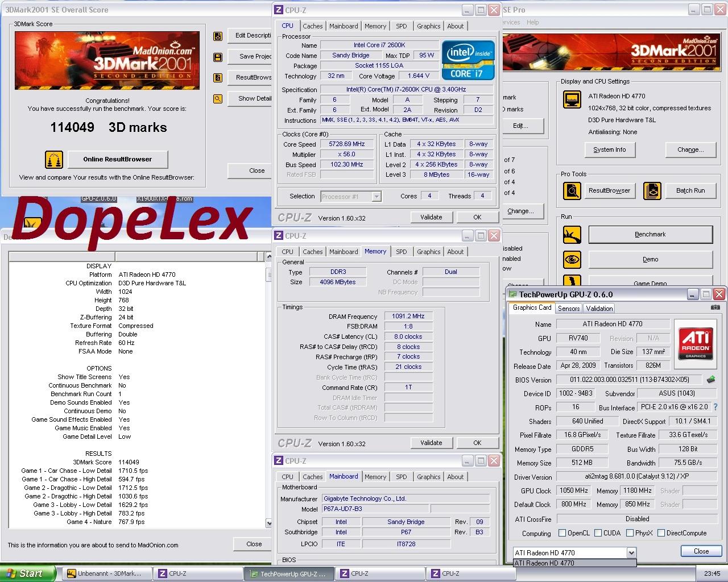728x582 pixels.
Task: Click the Pro Tools ResultBrowser magnifier icon
Action: point(572,191)
